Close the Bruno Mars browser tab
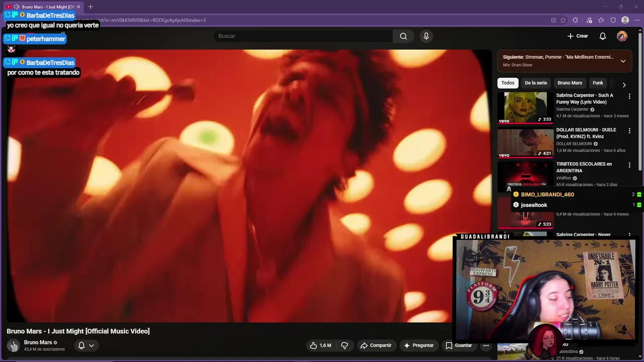This screenshot has width=644, height=362. click(78, 7)
